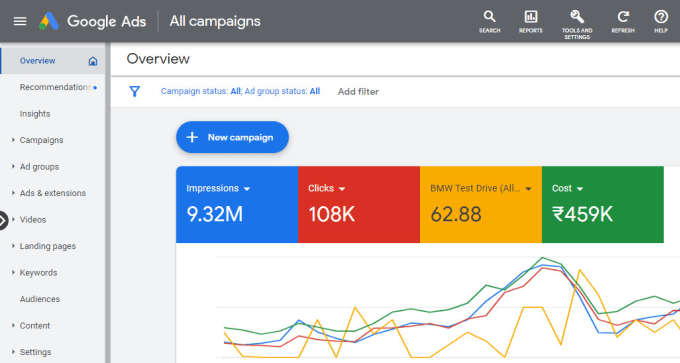Expand the Settings section arrow
The height and width of the screenshot is (363, 680).
tap(13, 352)
